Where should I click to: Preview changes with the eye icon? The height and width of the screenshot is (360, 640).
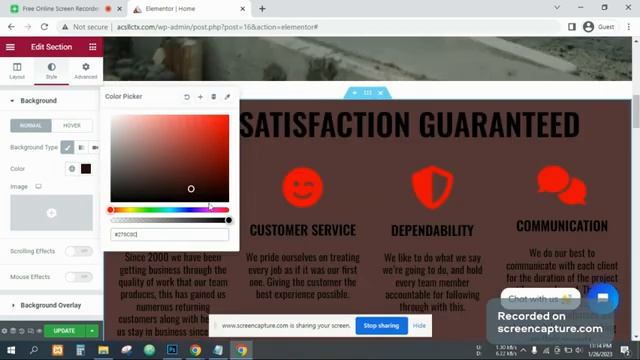coord(39,331)
